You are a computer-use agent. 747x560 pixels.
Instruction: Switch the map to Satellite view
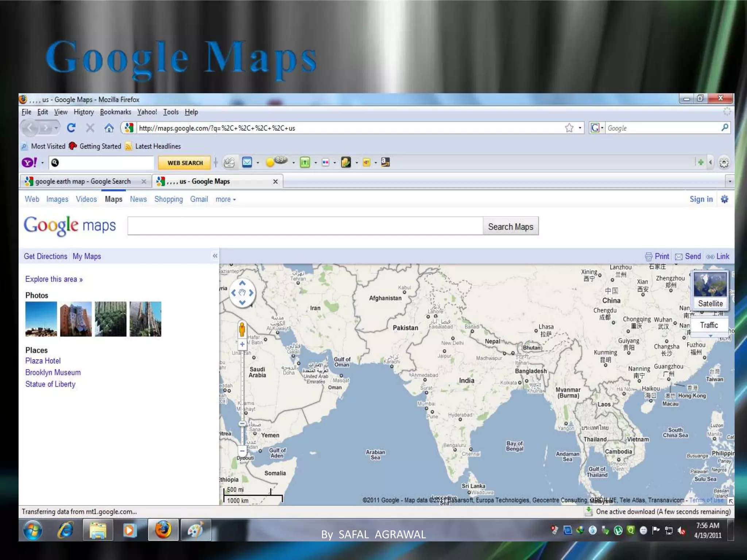point(710,291)
